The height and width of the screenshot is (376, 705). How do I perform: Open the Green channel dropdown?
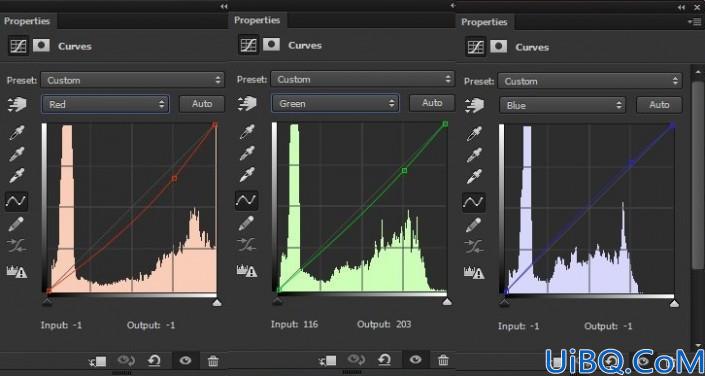tap(335, 103)
